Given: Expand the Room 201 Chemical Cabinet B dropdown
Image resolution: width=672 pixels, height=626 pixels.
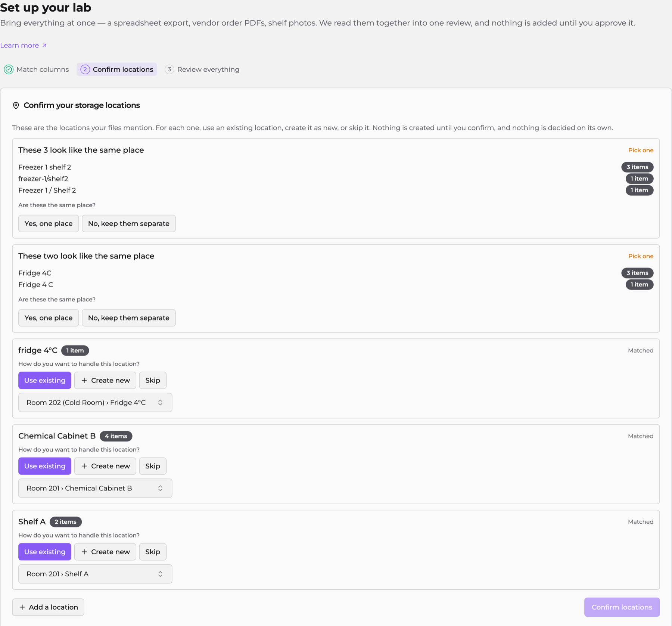Looking at the screenshot, I should [95, 489].
